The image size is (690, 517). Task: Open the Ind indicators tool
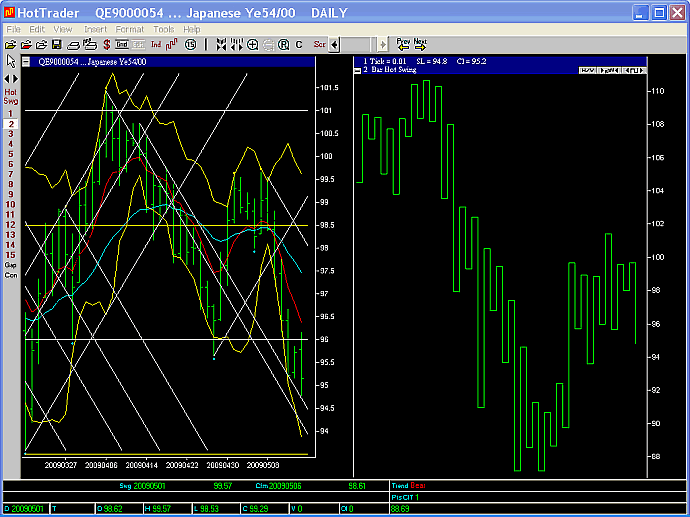coord(156,44)
